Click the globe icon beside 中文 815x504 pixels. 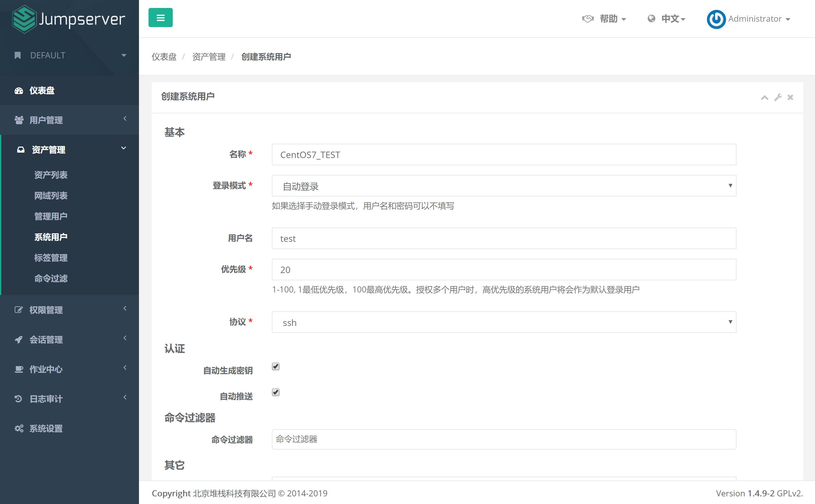point(651,19)
